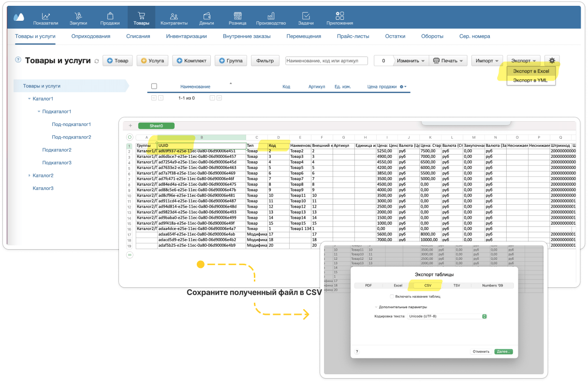588x382 pixels.
Task: Go to the first page of results
Action: pos(154,98)
